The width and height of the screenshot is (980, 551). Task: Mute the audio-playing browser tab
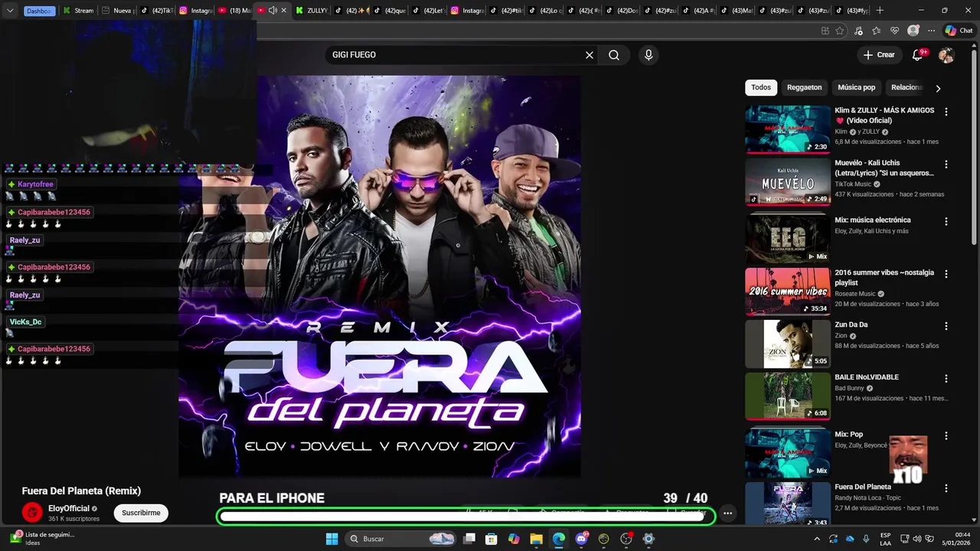click(x=273, y=10)
